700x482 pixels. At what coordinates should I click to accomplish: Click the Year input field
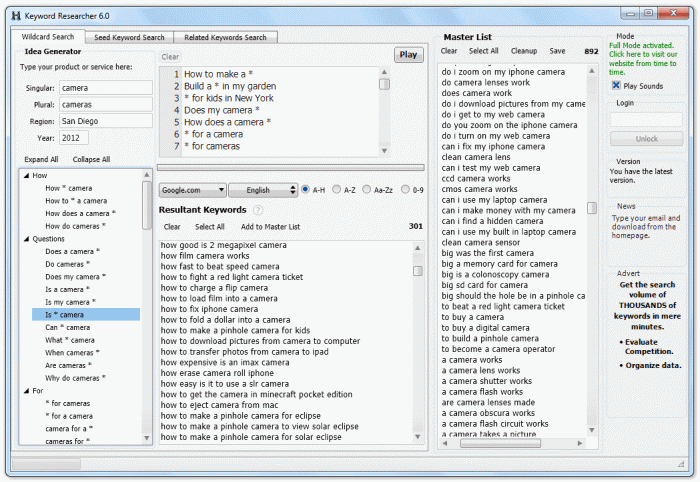[x=74, y=138]
